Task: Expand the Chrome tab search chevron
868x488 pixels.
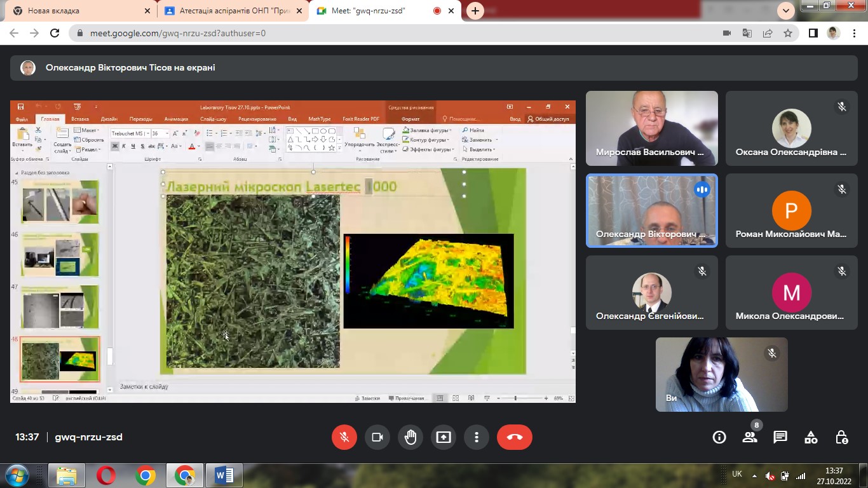Action: click(x=786, y=10)
